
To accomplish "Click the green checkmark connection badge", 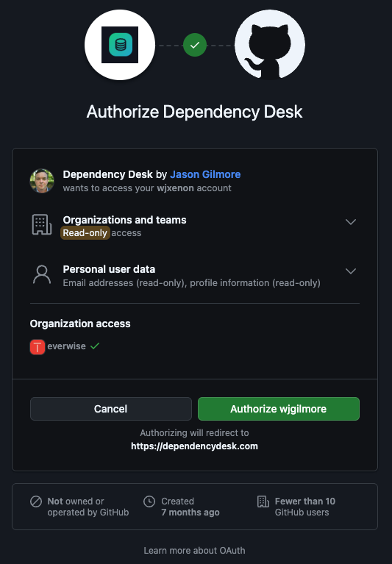I will (x=195, y=45).
